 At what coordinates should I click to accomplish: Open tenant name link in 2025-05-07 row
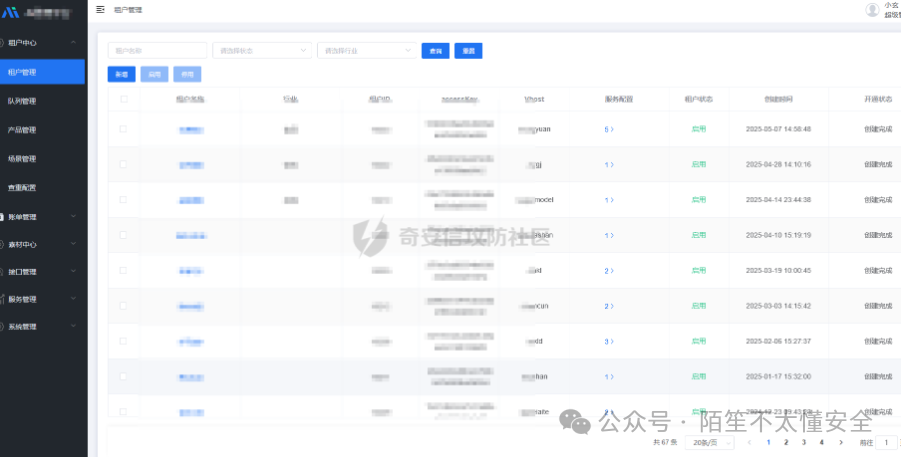tap(191, 130)
